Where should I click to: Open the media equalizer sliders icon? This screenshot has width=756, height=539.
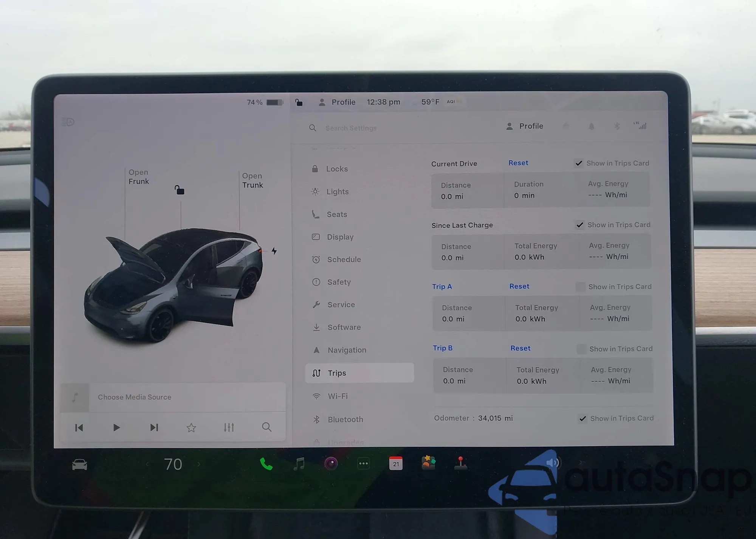[229, 427]
